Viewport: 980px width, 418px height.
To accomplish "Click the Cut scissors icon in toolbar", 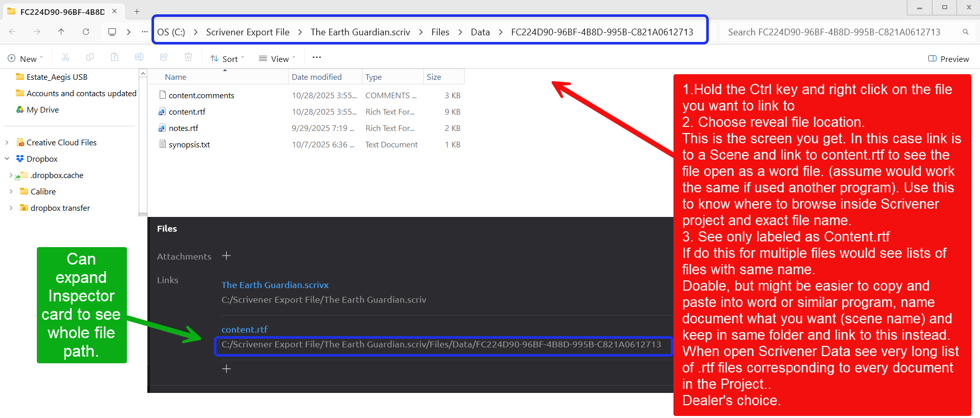I will pyautogui.click(x=66, y=57).
